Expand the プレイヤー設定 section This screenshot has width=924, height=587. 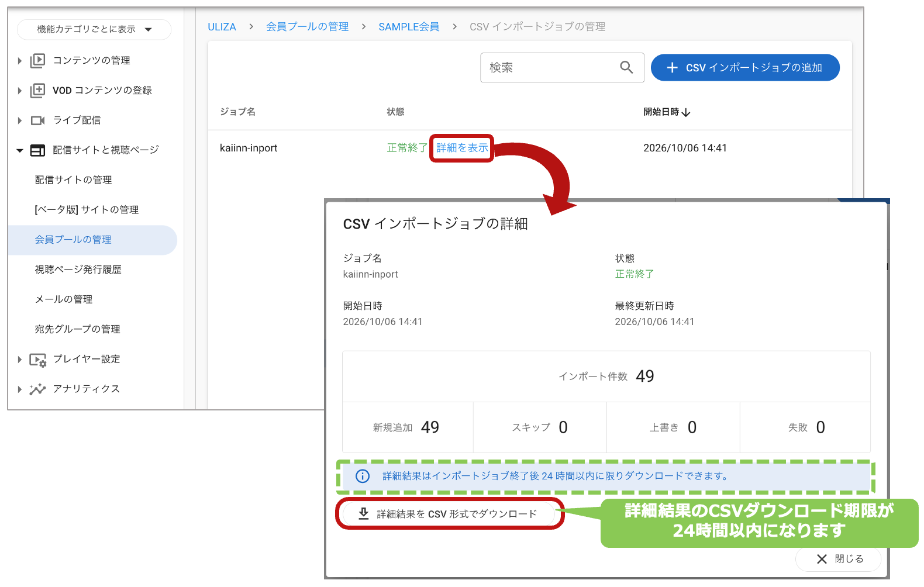tap(19, 360)
